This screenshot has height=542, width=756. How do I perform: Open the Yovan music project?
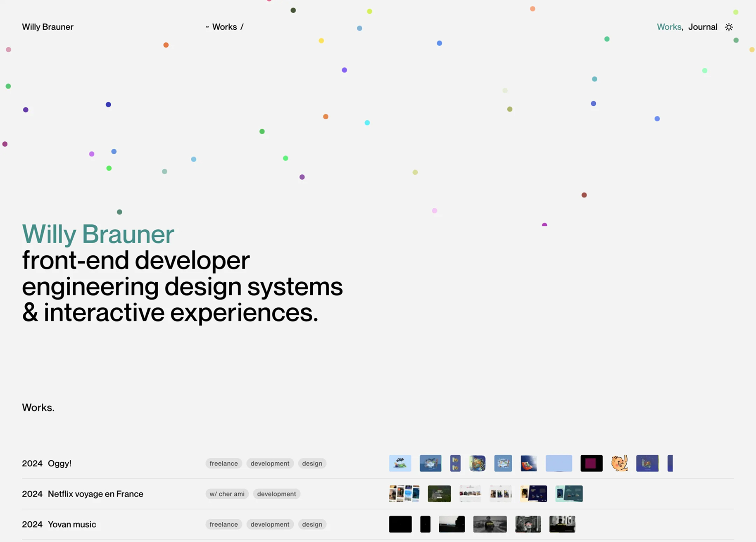(72, 525)
